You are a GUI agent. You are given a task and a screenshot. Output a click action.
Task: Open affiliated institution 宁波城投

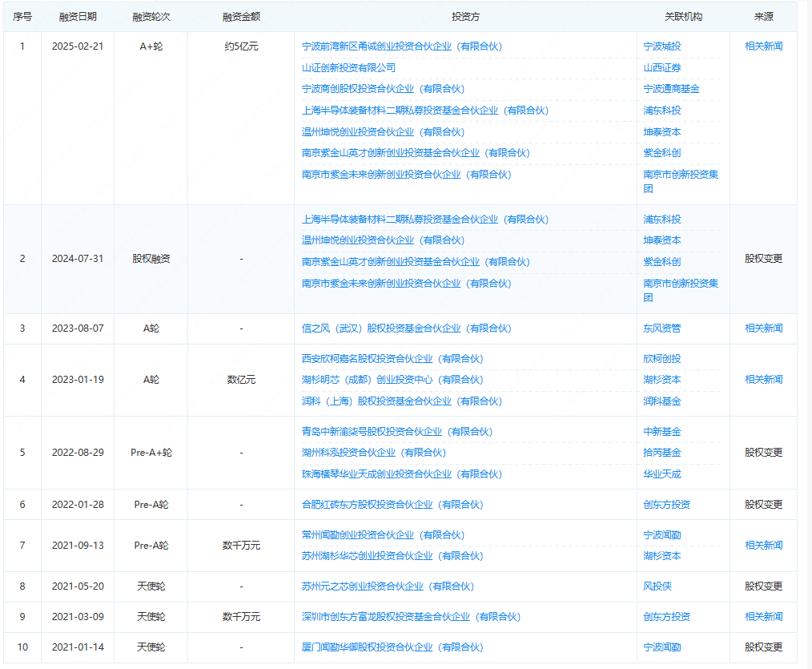[661, 46]
